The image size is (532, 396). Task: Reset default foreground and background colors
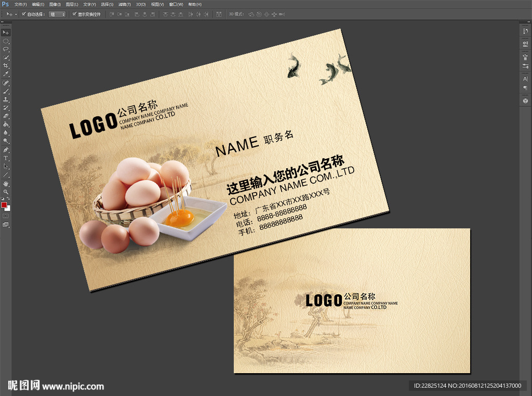tap(3, 199)
